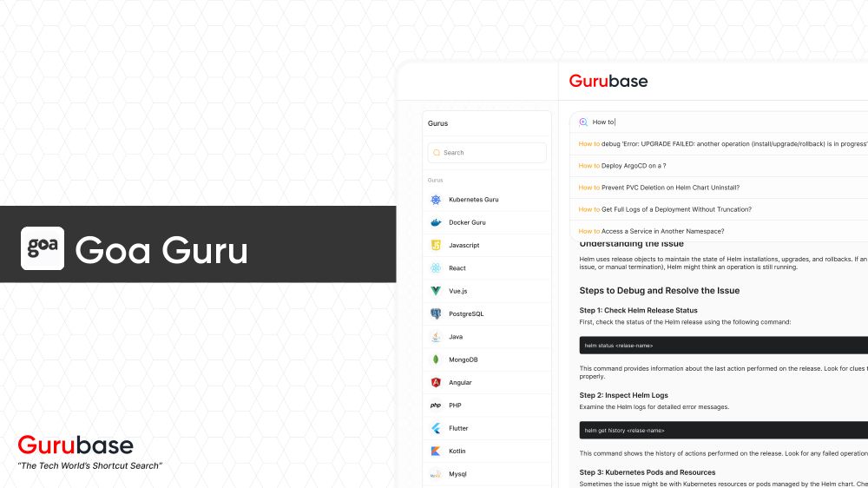Select the Kubernetes Guru list entry

487,200
